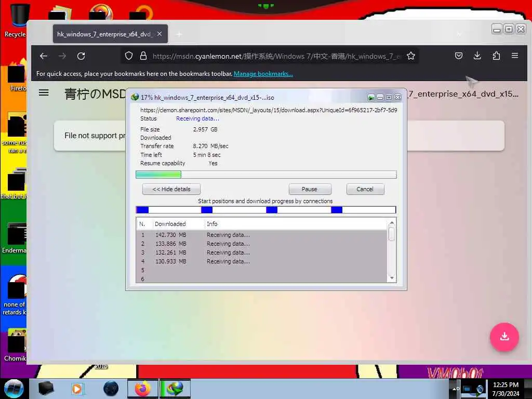Reload the current page
Screen dimensions: 532x399
[x=81, y=56]
